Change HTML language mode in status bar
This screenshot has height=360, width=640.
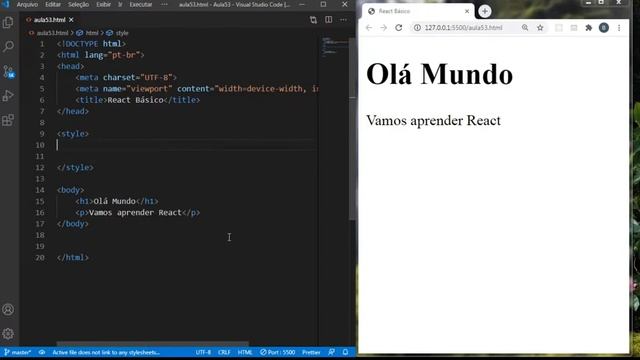pos(245,352)
